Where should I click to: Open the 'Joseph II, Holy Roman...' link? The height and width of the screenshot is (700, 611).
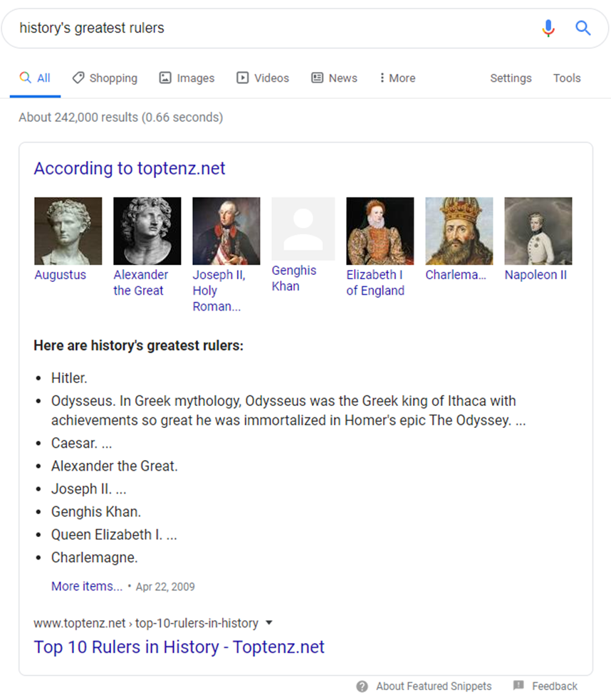pos(219,291)
